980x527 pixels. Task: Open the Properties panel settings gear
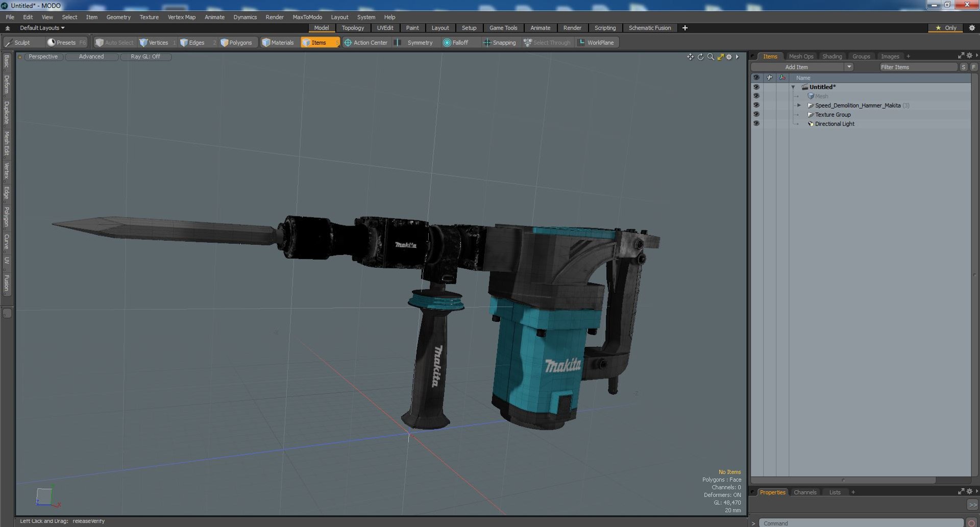969,491
